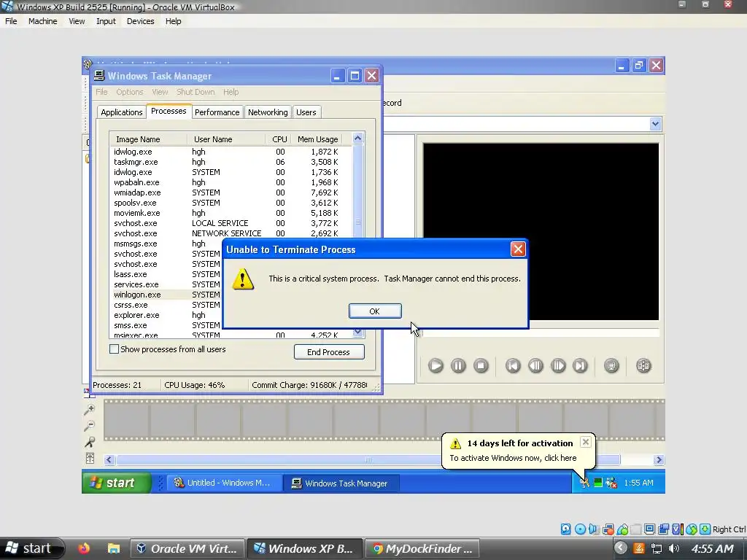Click the VirtualBox audio status icon

click(x=594, y=529)
